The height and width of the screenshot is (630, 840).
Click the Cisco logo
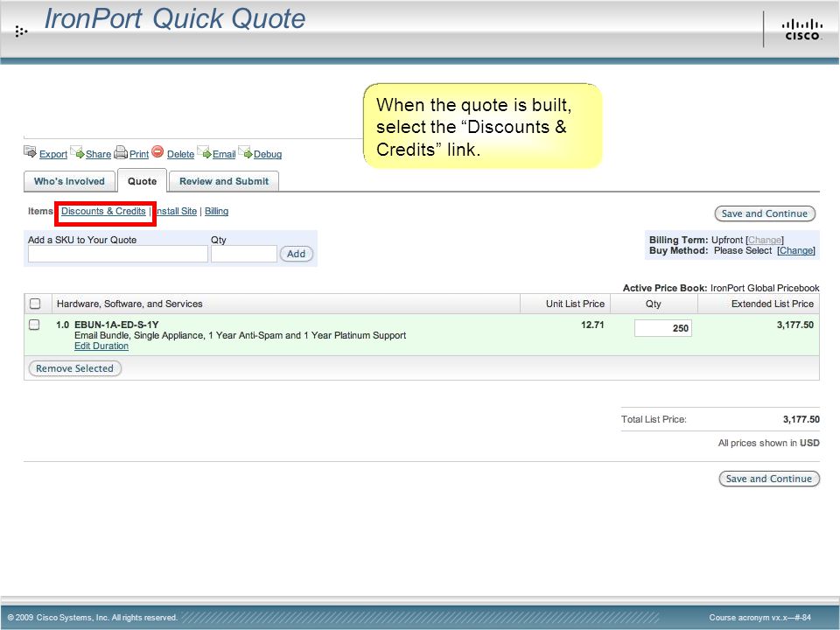(x=802, y=30)
